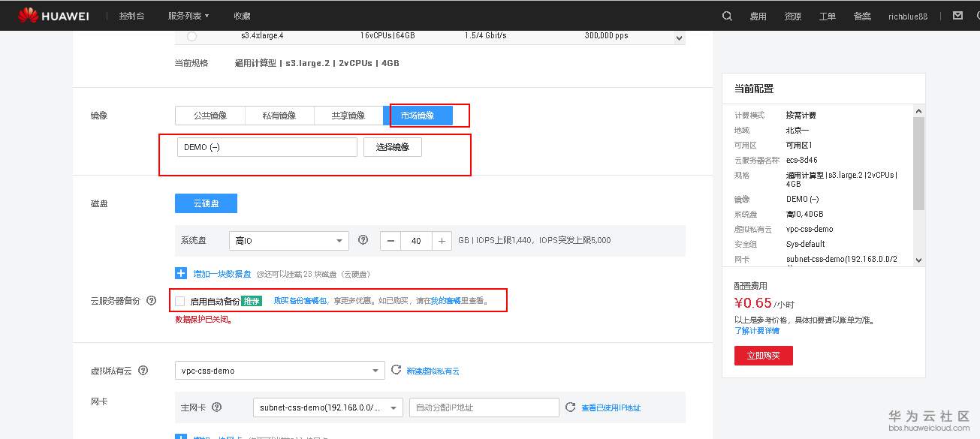Image resolution: width=980 pixels, height=439 pixels.
Task: Open the message/mail icon in top navigation
Action: tap(958, 15)
